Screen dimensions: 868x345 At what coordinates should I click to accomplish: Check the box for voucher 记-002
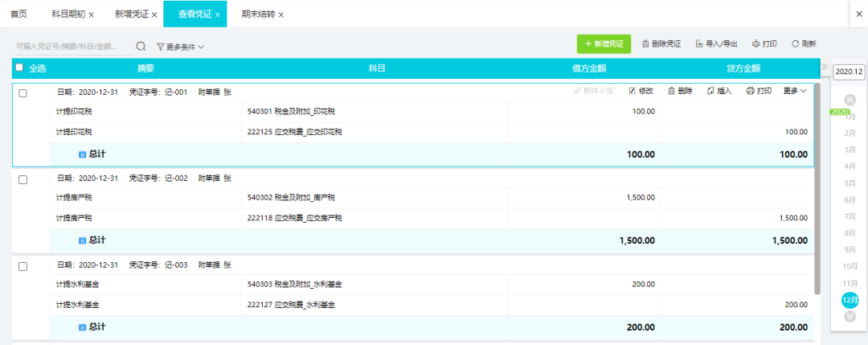pyautogui.click(x=23, y=180)
